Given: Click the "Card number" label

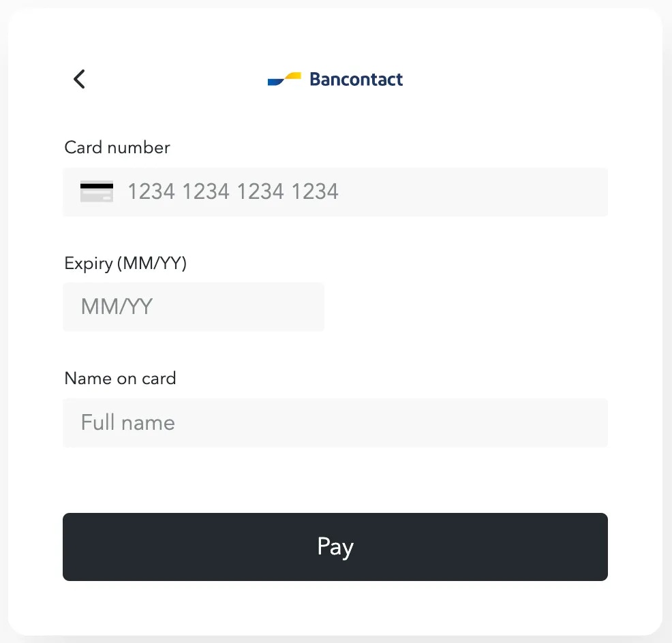Looking at the screenshot, I should point(117,147).
